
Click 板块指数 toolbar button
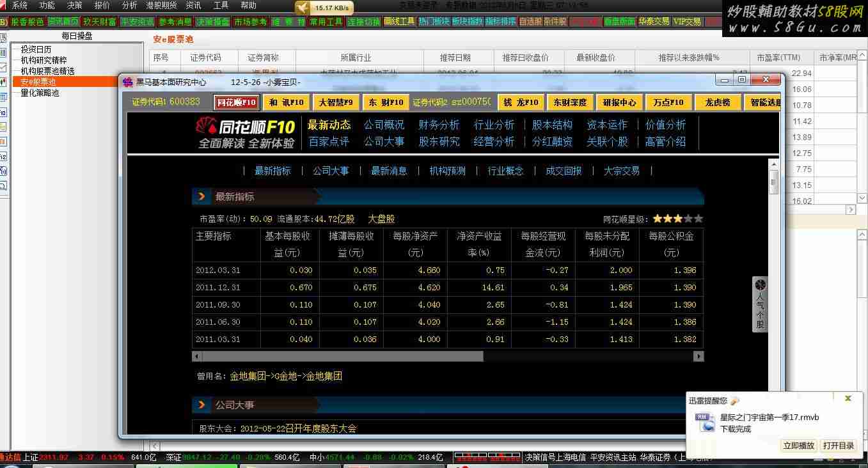(x=468, y=22)
